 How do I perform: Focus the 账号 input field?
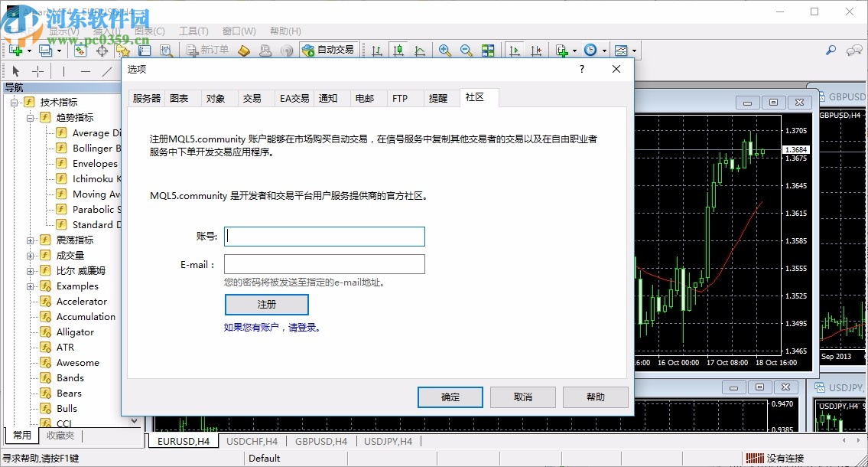(x=324, y=237)
